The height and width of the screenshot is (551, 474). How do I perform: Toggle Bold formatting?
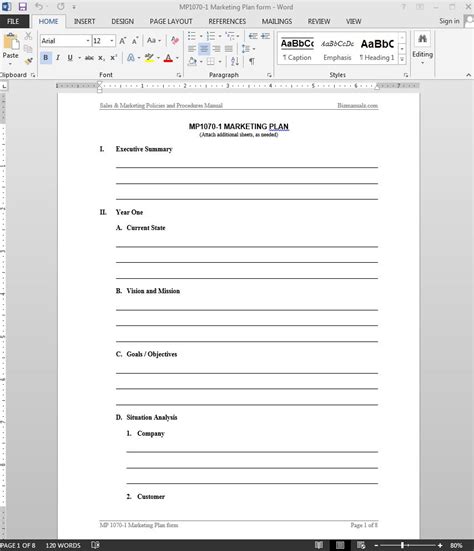(46, 58)
